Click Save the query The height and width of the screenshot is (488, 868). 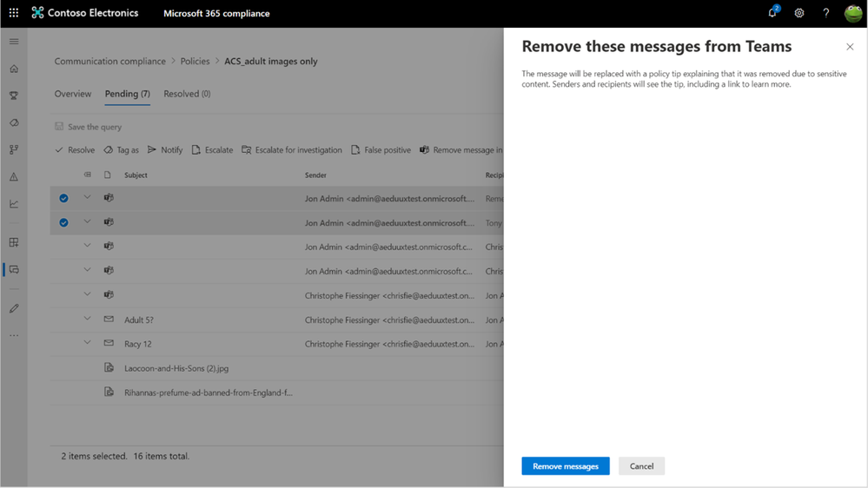pyautogui.click(x=88, y=127)
